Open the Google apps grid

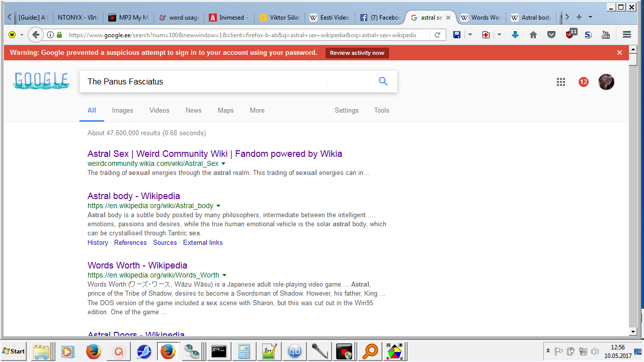pyautogui.click(x=561, y=82)
